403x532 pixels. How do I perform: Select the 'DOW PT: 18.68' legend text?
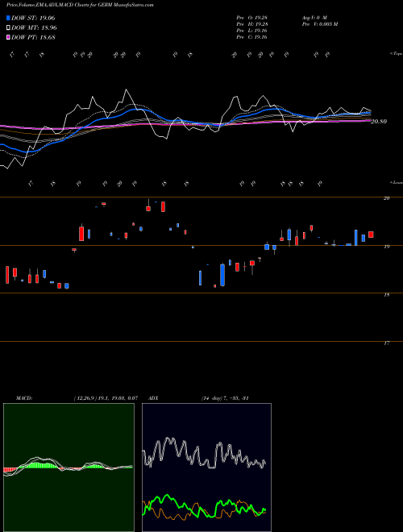coord(33,37)
